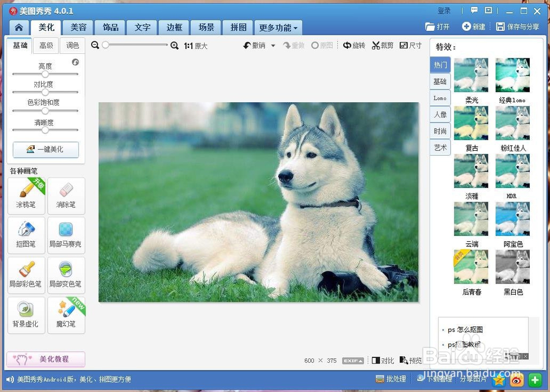Click the 登录 login link
The height and width of the screenshot is (392, 550).
(444, 10)
